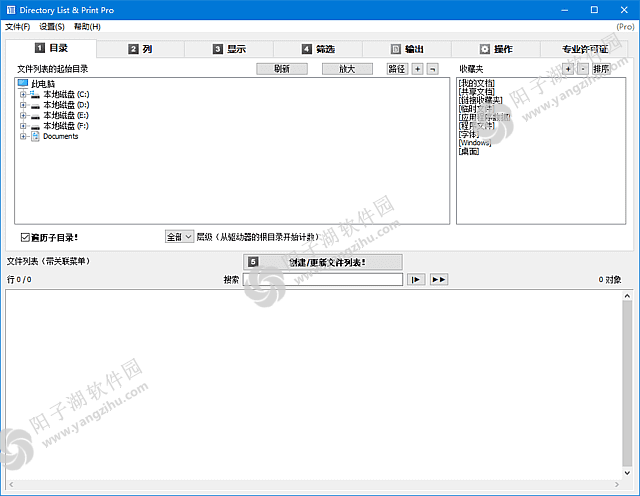
Task: Select the 1 目录 tab
Action: (x=51, y=48)
